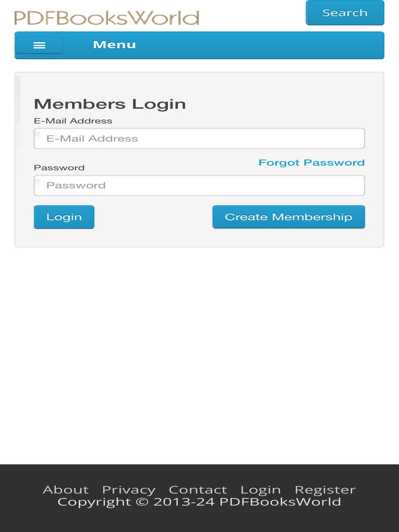The image size is (399, 532).
Task: Open the Register footer link
Action: click(x=325, y=490)
